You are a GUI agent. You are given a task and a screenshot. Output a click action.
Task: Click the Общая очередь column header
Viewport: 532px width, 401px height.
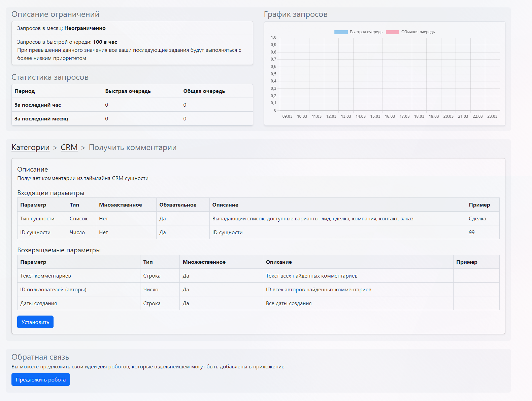[204, 91]
